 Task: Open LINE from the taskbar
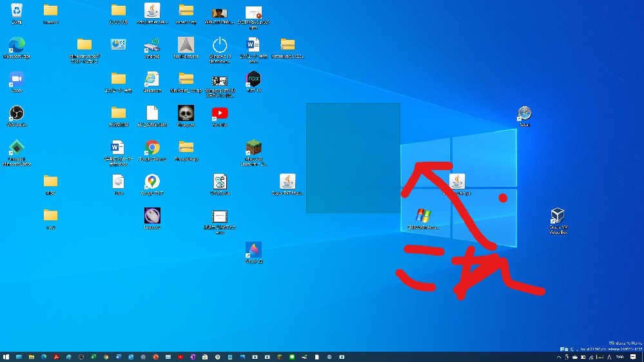pyautogui.click(x=292, y=357)
